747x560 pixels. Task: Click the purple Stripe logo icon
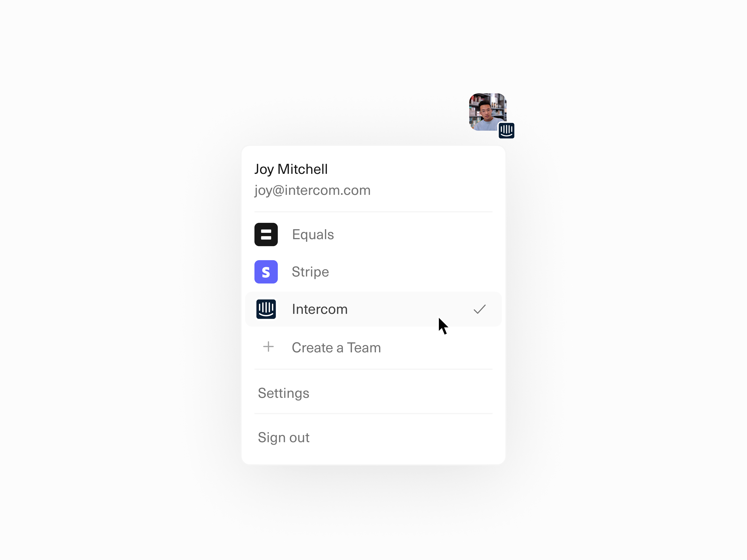pos(266,272)
